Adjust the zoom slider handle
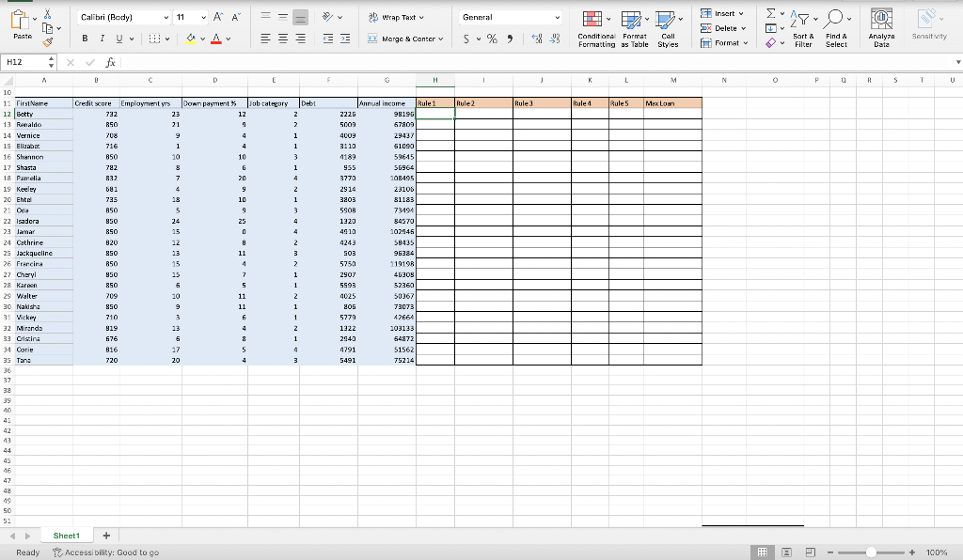963x560 pixels. [871, 552]
